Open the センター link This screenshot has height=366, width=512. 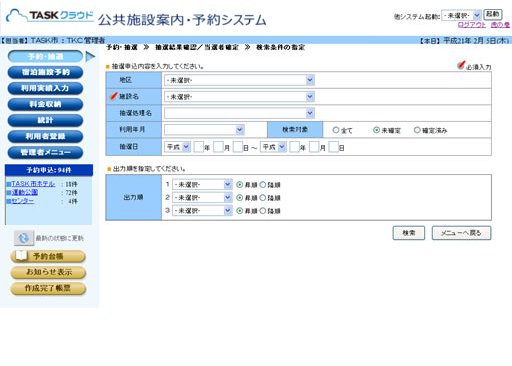[x=23, y=201]
